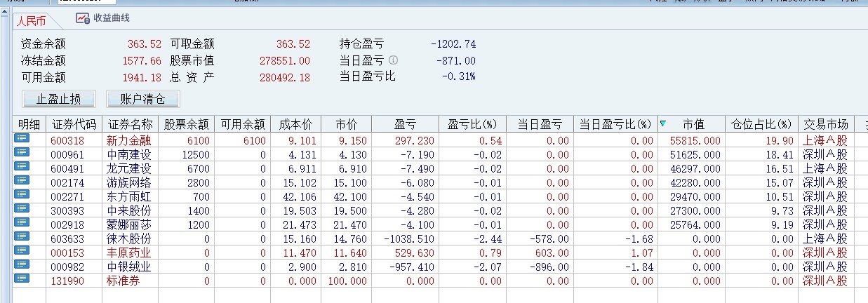Click security code 002918
The image size is (868, 303).
click(67, 224)
